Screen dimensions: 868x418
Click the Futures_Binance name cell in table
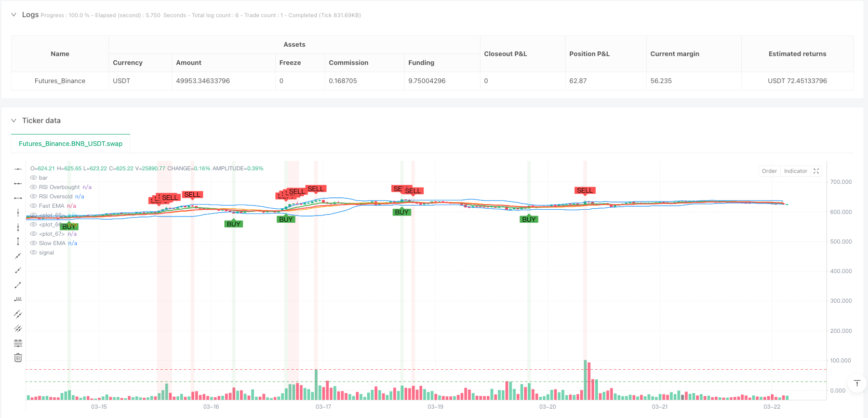[60, 81]
